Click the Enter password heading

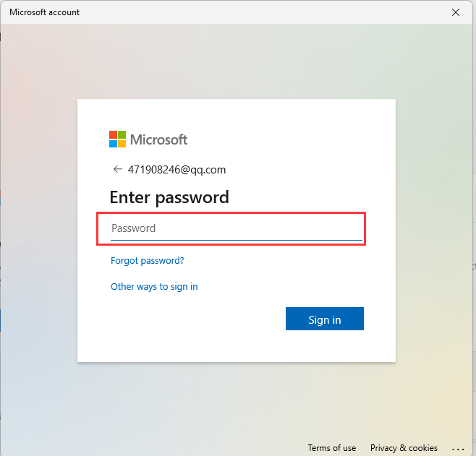click(169, 197)
